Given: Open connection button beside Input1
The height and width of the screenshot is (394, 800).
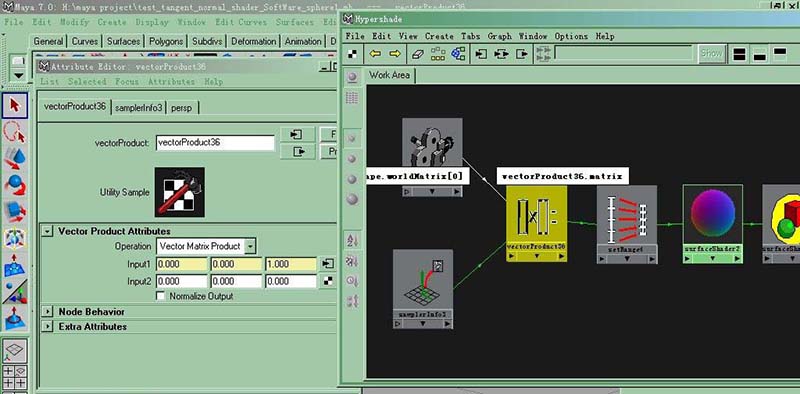Looking at the screenshot, I should [x=328, y=264].
